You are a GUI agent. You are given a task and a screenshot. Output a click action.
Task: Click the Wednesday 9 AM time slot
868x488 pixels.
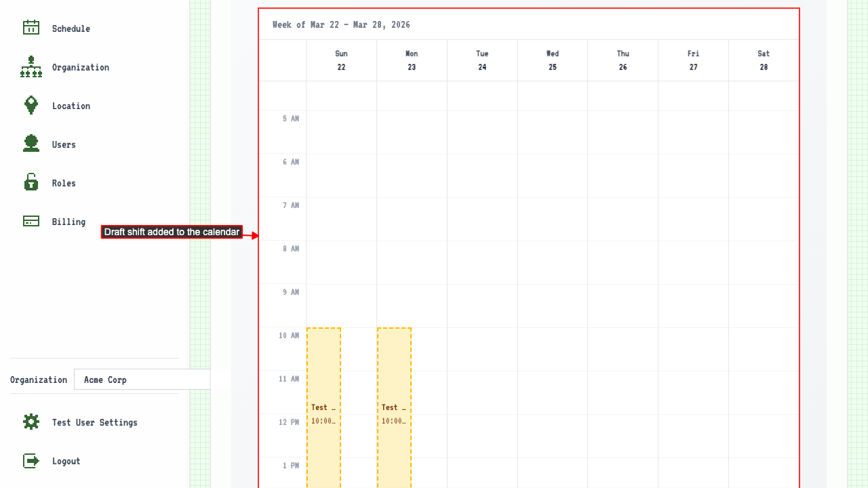[x=553, y=306]
